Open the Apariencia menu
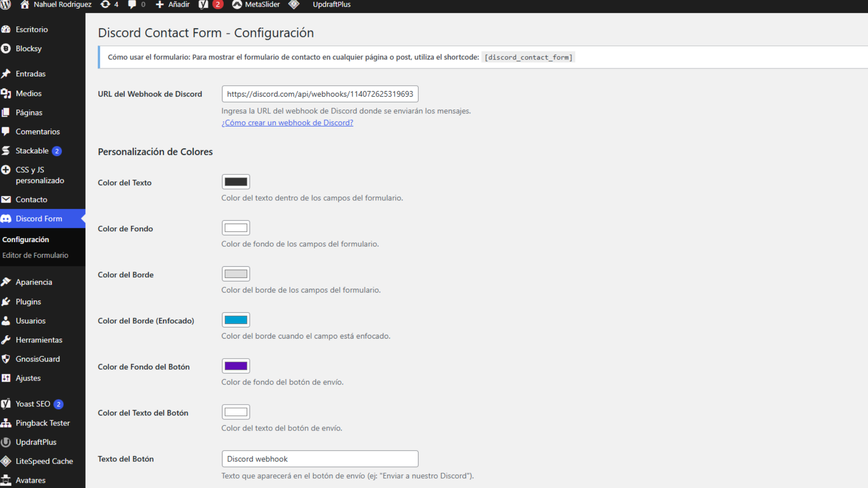This screenshot has width=868, height=488. [34, 282]
